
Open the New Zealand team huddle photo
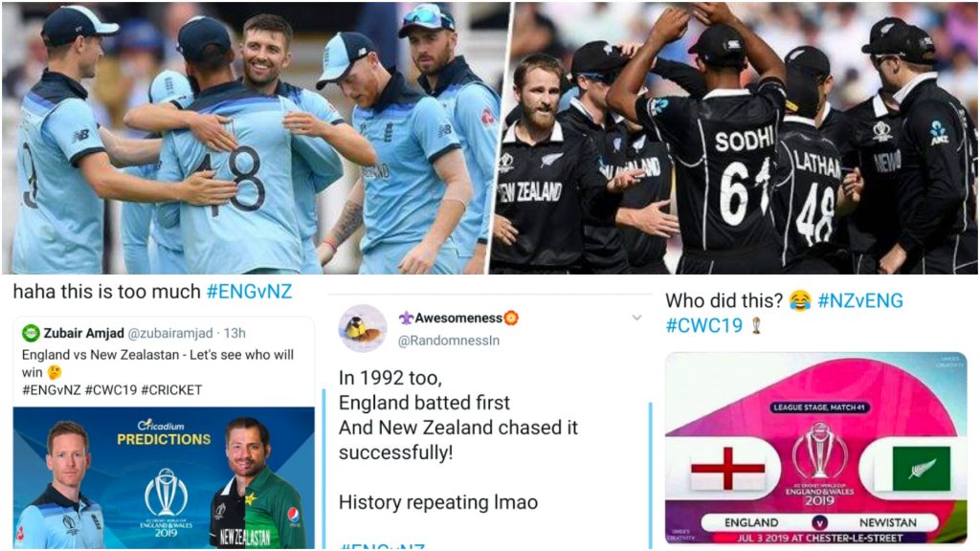click(734, 138)
